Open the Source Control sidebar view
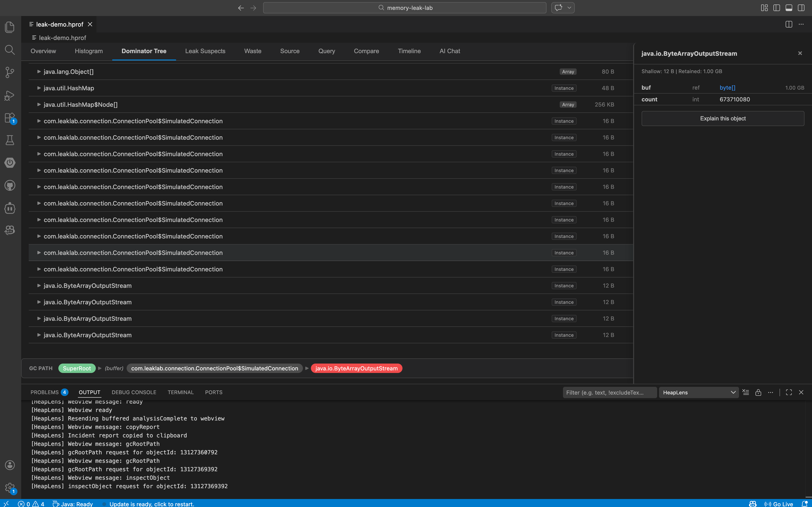Viewport: 812px width, 507px height. click(10, 72)
